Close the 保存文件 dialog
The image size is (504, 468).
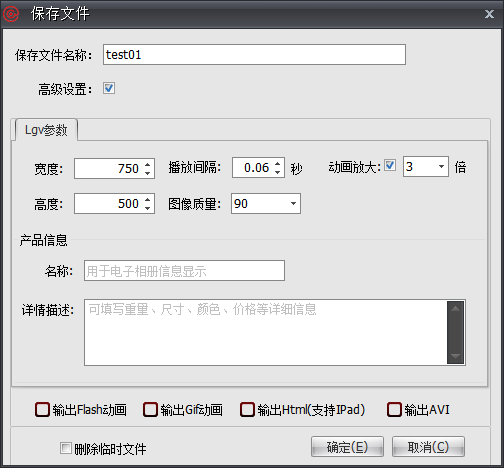(x=489, y=14)
